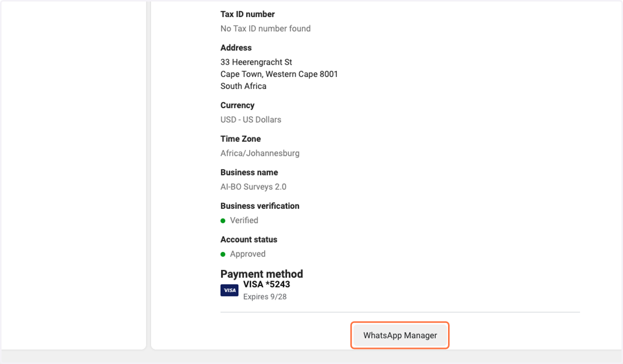
Task: Click the VISA card logo icon
Action: (x=229, y=290)
